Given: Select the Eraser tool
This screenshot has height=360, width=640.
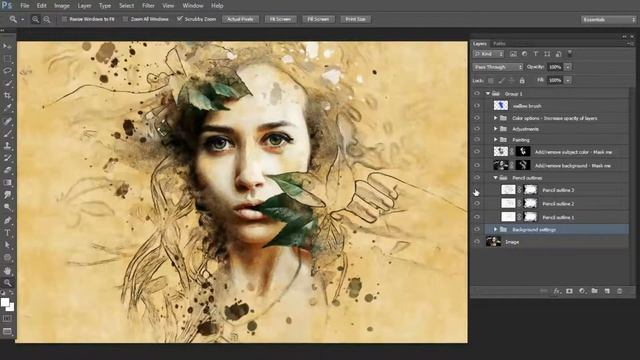Looking at the screenshot, I should pos(7,170).
